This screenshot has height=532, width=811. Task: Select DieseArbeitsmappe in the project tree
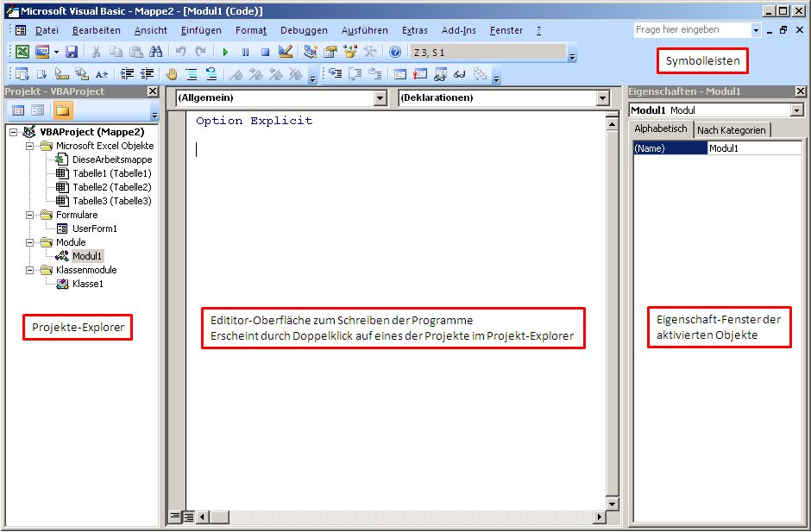pyautogui.click(x=112, y=160)
